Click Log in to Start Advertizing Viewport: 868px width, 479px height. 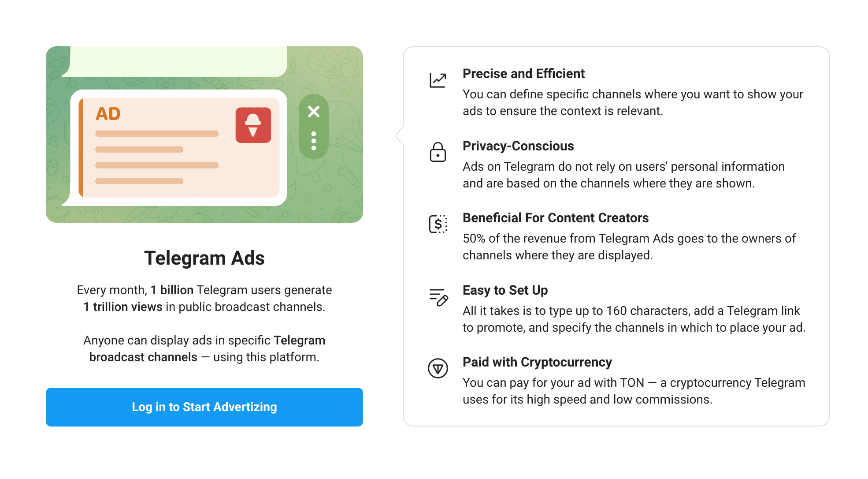(204, 407)
